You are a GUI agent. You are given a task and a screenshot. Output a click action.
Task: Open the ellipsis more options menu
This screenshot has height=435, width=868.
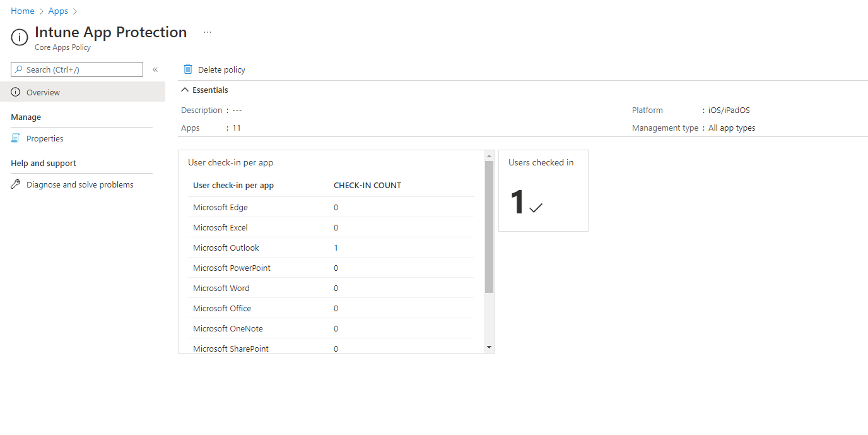208,32
